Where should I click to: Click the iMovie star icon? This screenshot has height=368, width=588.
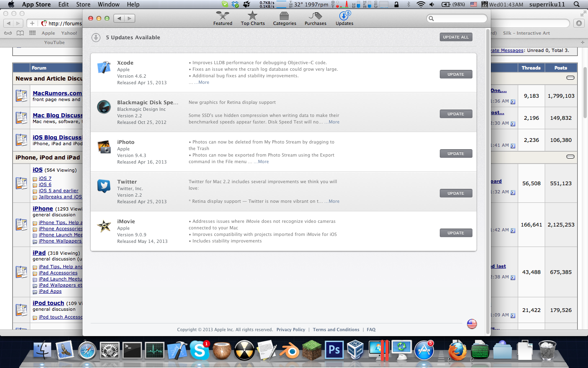104,226
